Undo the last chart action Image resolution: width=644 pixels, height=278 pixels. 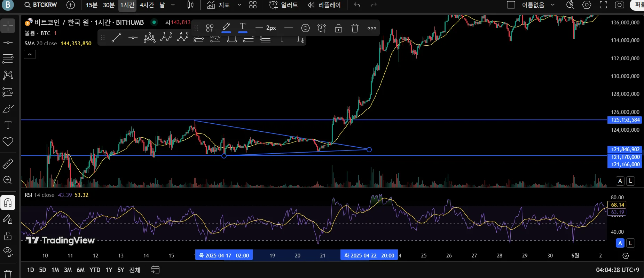[x=357, y=5]
